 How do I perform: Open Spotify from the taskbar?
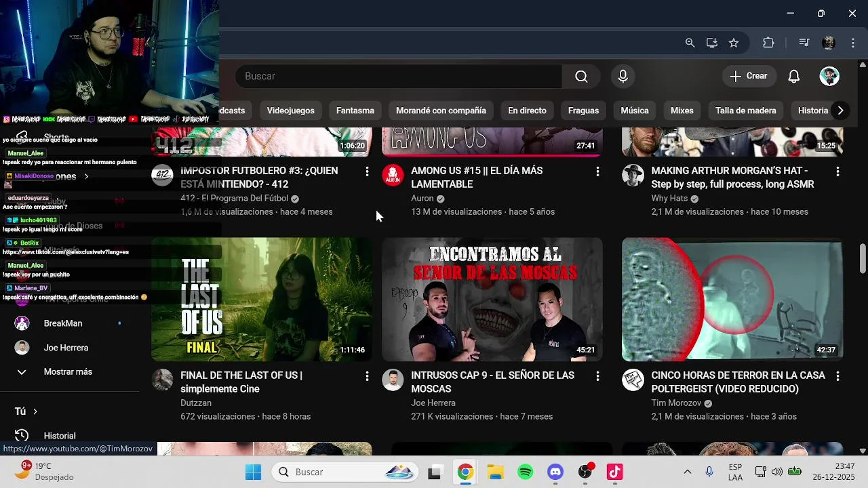click(x=526, y=472)
